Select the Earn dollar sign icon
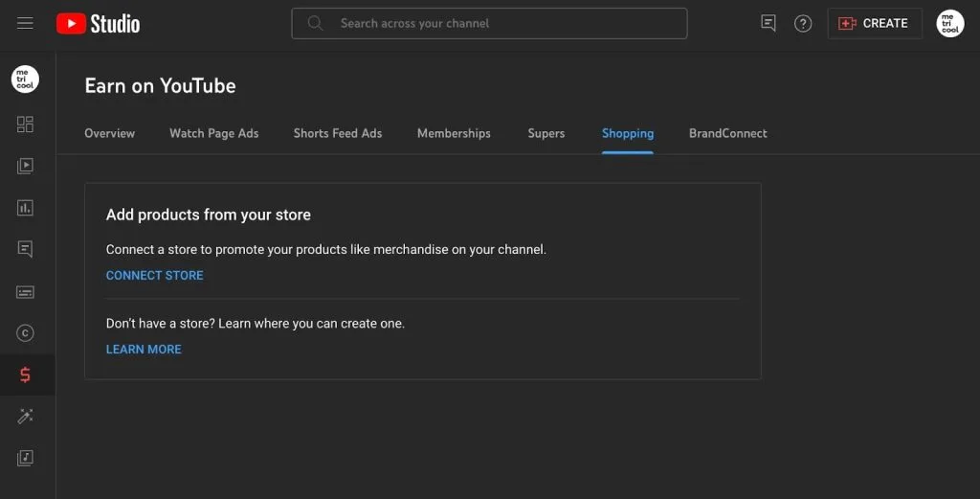 coord(25,374)
